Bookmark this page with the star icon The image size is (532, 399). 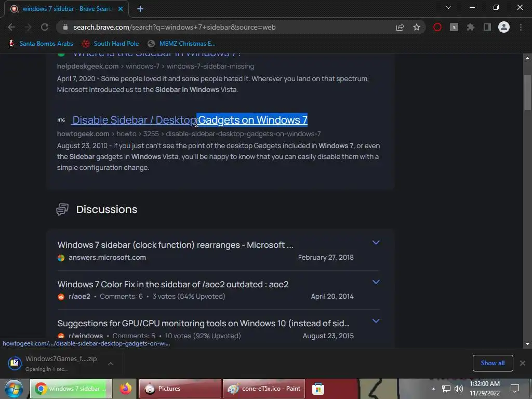[x=417, y=27]
